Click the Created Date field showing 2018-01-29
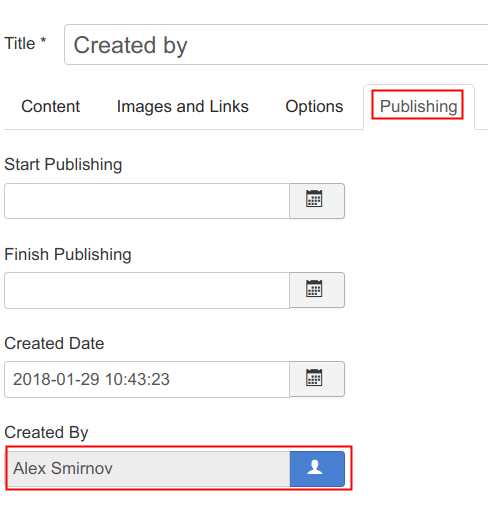Viewport: 488px width, 514px height. click(147, 379)
